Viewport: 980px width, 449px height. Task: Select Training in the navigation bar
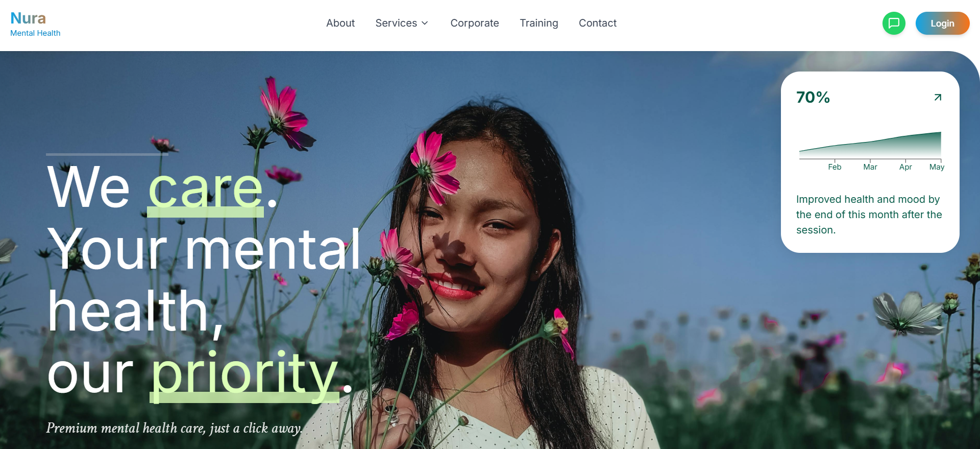click(x=539, y=23)
